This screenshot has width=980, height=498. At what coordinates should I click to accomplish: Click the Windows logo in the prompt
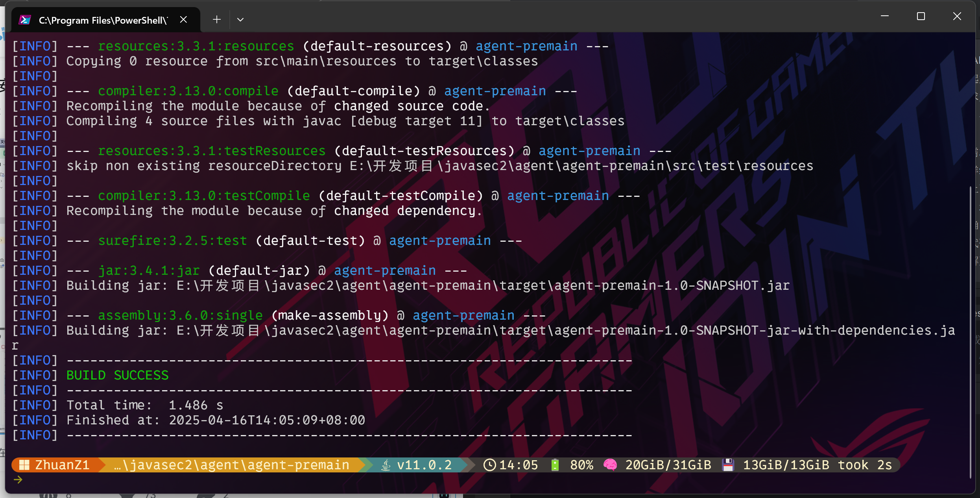point(24,465)
